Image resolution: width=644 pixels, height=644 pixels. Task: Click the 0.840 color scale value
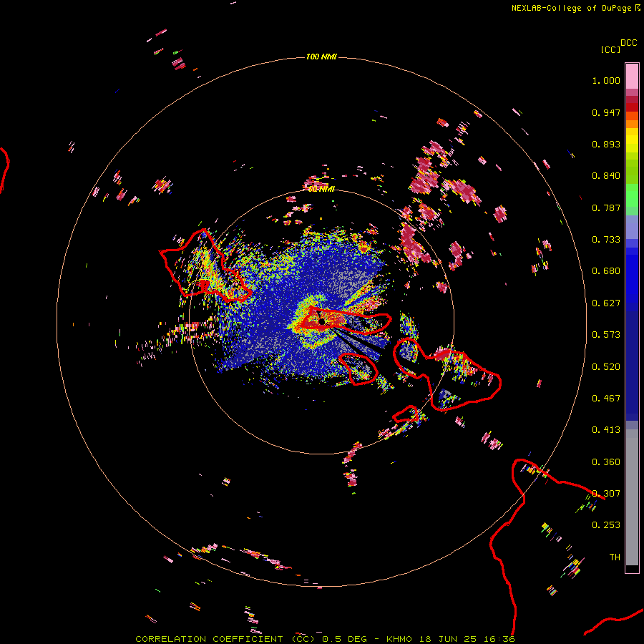pos(606,176)
